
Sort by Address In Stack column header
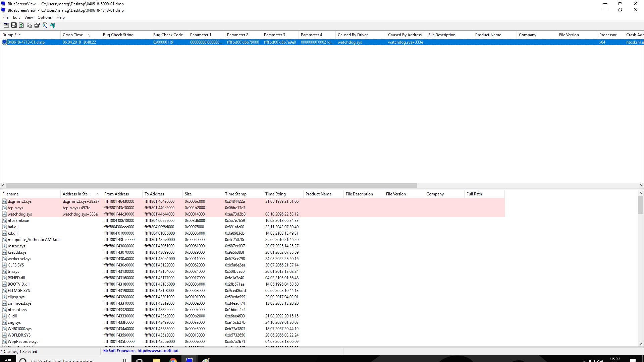(x=76, y=194)
